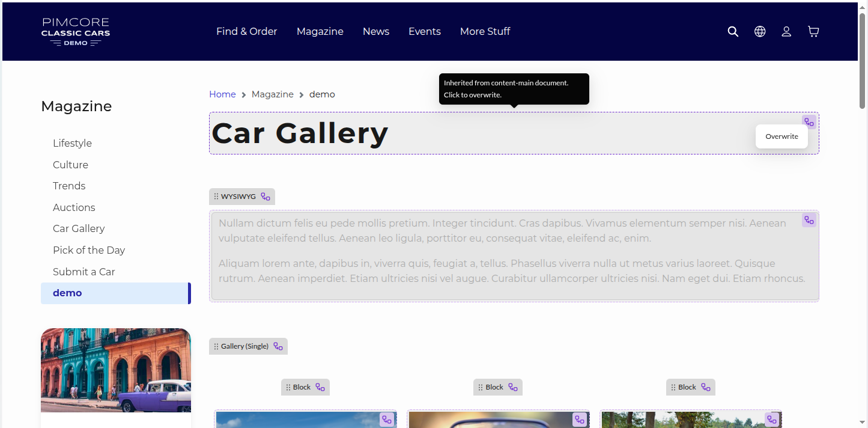This screenshot has width=868, height=428.
Task: Click inheritance icon on Car Gallery headline
Action: 809,122
